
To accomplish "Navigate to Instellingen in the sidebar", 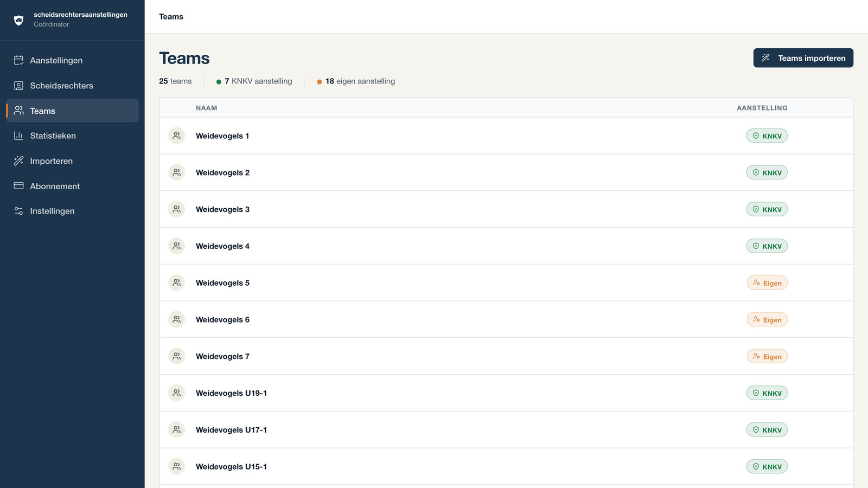I will (x=72, y=211).
